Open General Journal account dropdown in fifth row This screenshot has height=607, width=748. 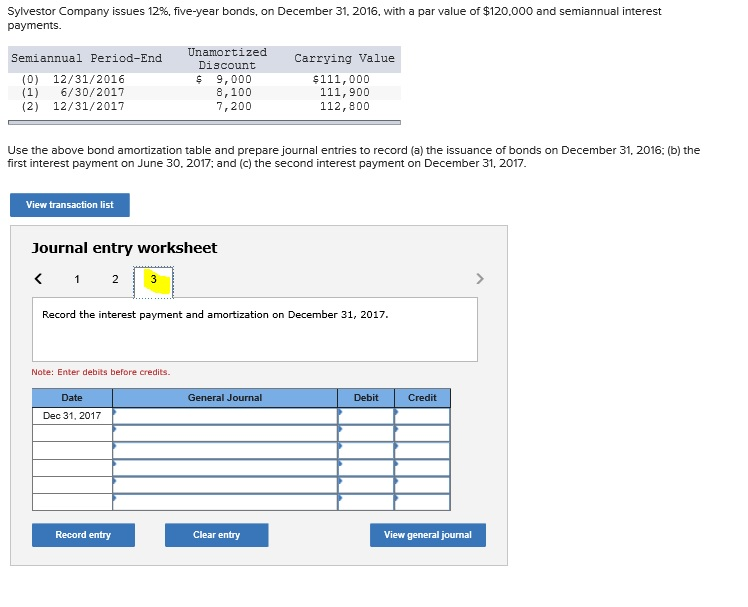[x=225, y=485]
